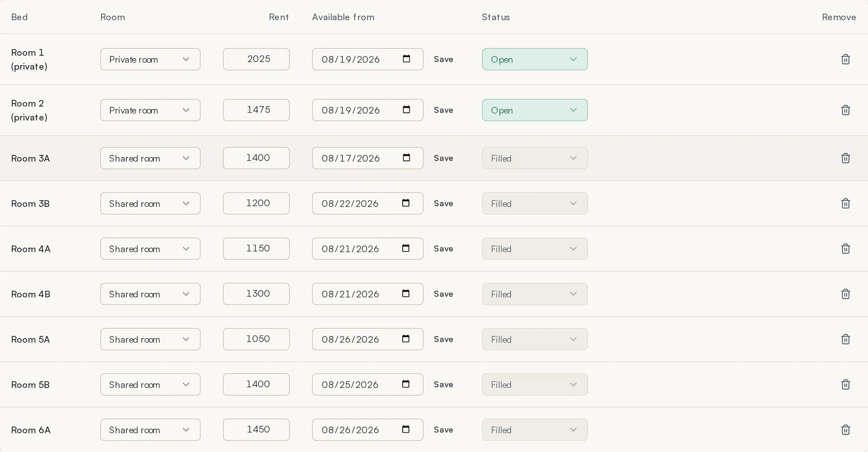Expand Room 4B room type dropdown

pyautogui.click(x=150, y=294)
